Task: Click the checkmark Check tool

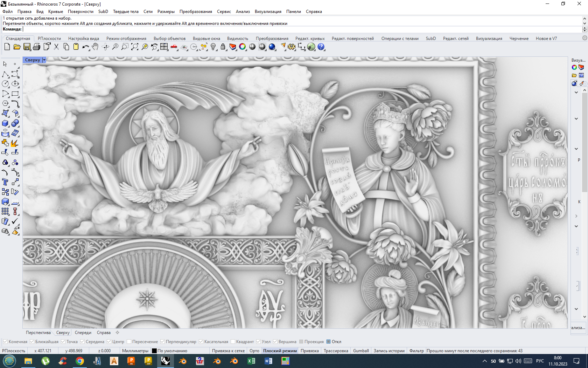Action: point(15,221)
